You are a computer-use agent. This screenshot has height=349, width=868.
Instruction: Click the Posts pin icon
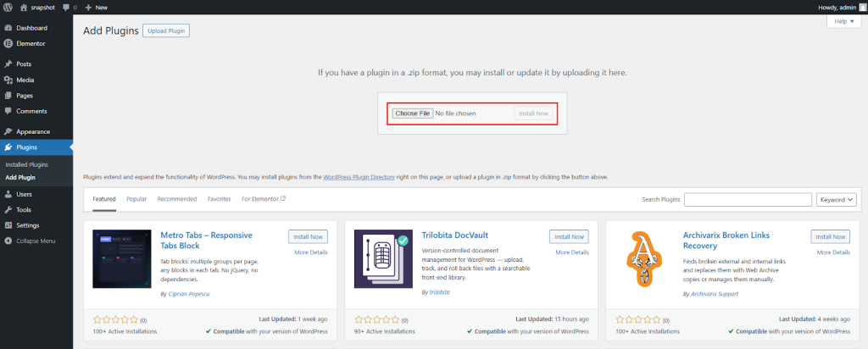(8, 64)
